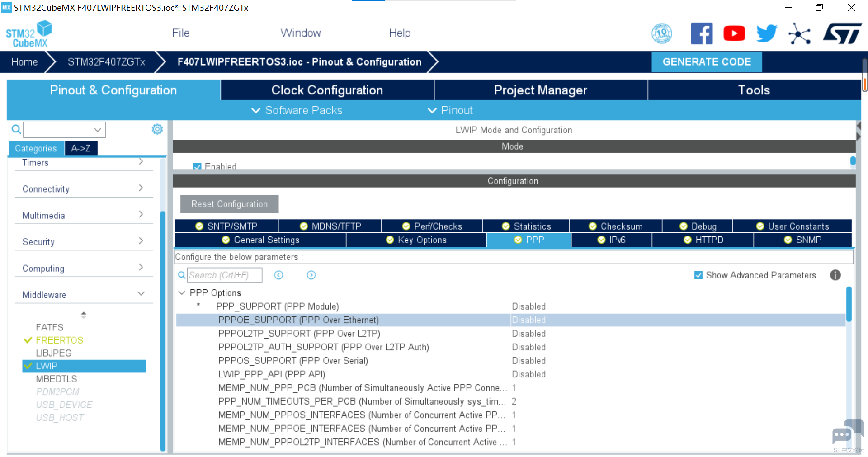
Task: Open the Software Packs dropdown
Action: tap(297, 110)
